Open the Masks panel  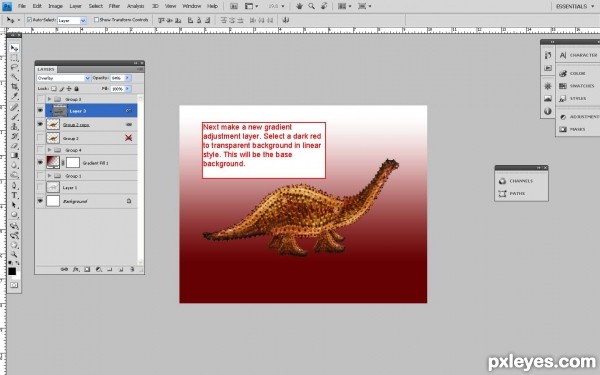tap(572, 129)
